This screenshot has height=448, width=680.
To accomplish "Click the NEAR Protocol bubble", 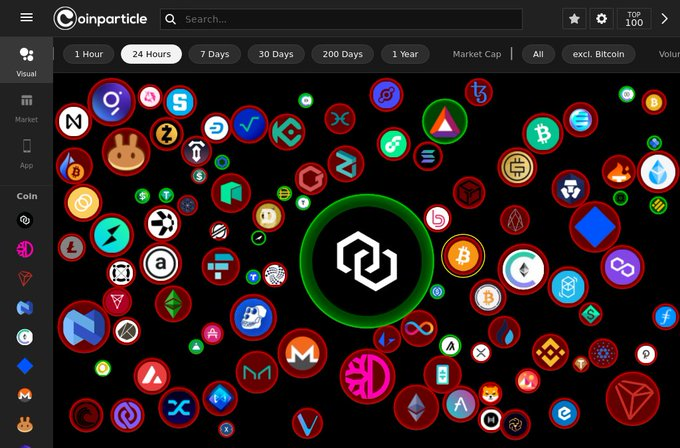I will (73, 121).
